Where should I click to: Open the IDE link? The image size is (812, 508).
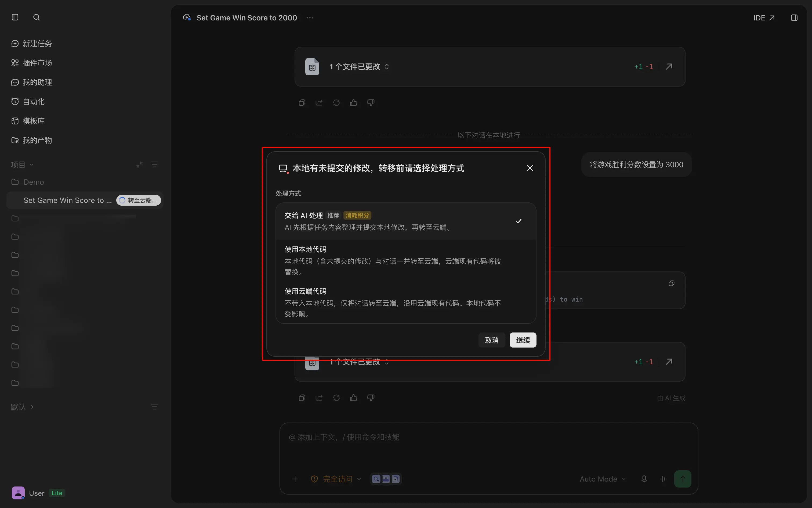click(764, 18)
